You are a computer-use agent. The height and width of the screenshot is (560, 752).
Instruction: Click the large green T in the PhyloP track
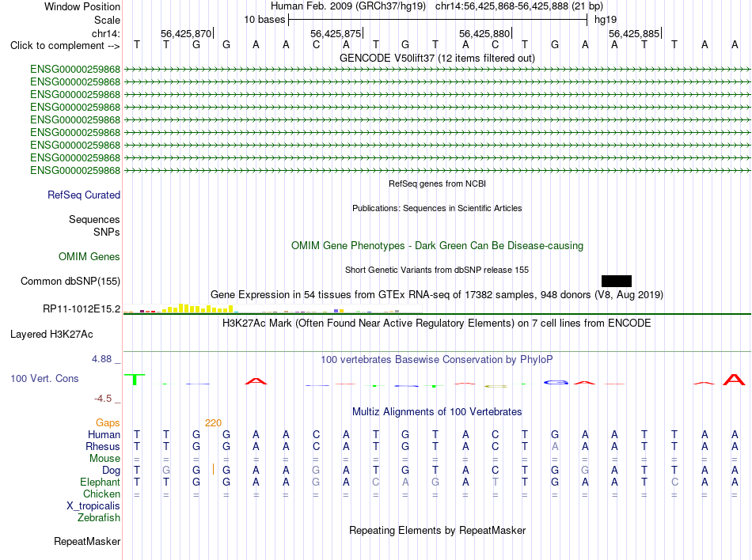[135, 380]
